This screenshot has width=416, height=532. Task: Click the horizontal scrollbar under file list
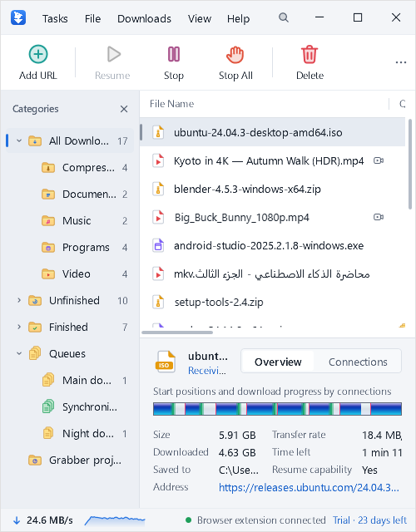[177, 332]
